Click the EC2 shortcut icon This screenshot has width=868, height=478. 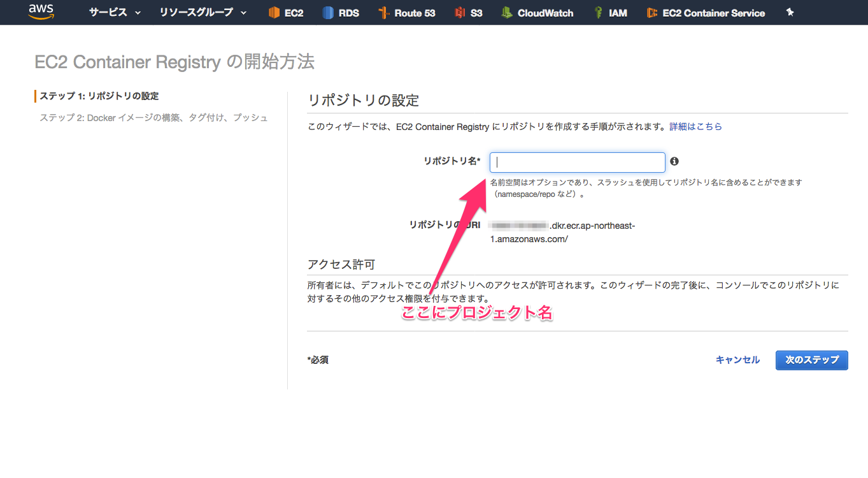pyautogui.click(x=274, y=13)
